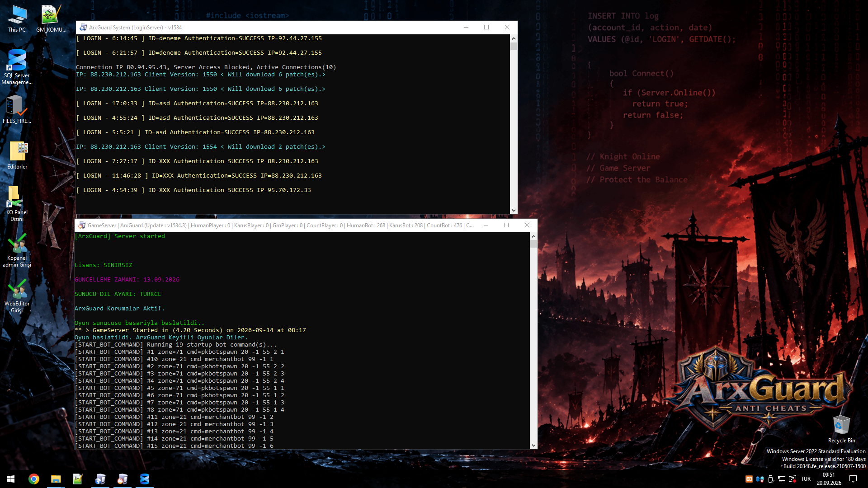Click the ArxGuard Korumalar Aktif line
The width and height of the screenshot is (868, 488).
click(120, 309)
